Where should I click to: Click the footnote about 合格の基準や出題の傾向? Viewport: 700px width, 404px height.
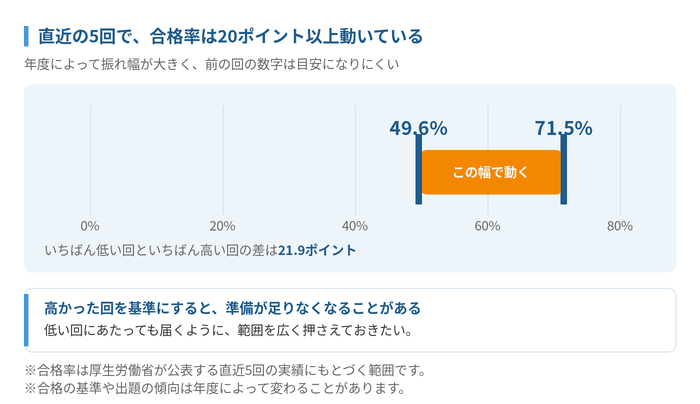(x=215, y=388)
